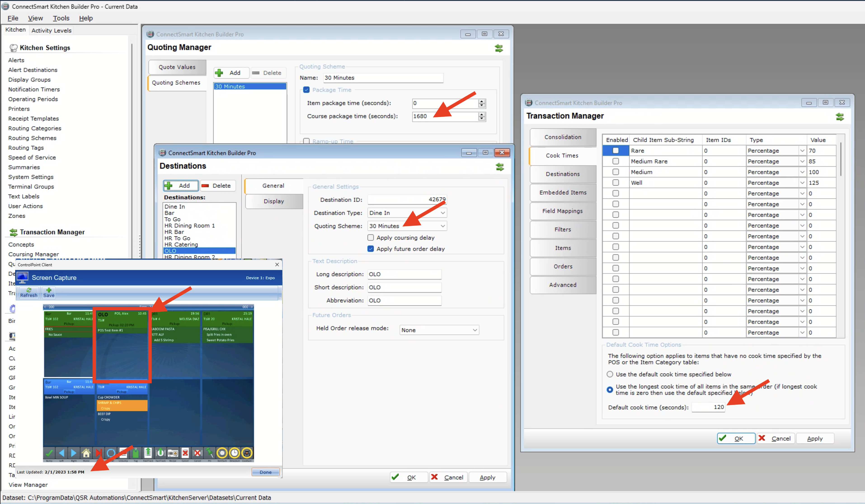The height and width of the screenshot is (504, 865).
Task: Increase the Item package time stepper
Action: click(x=482, y=101)
